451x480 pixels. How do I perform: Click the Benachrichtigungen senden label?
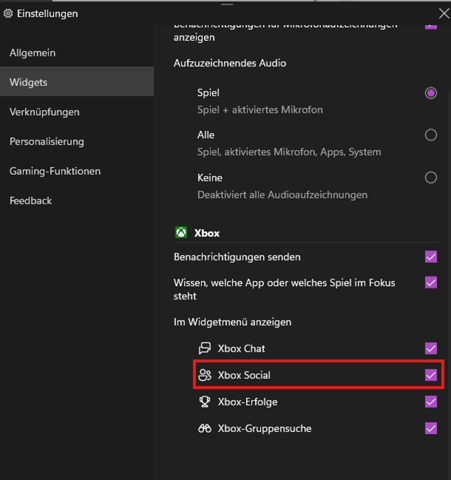237,257
